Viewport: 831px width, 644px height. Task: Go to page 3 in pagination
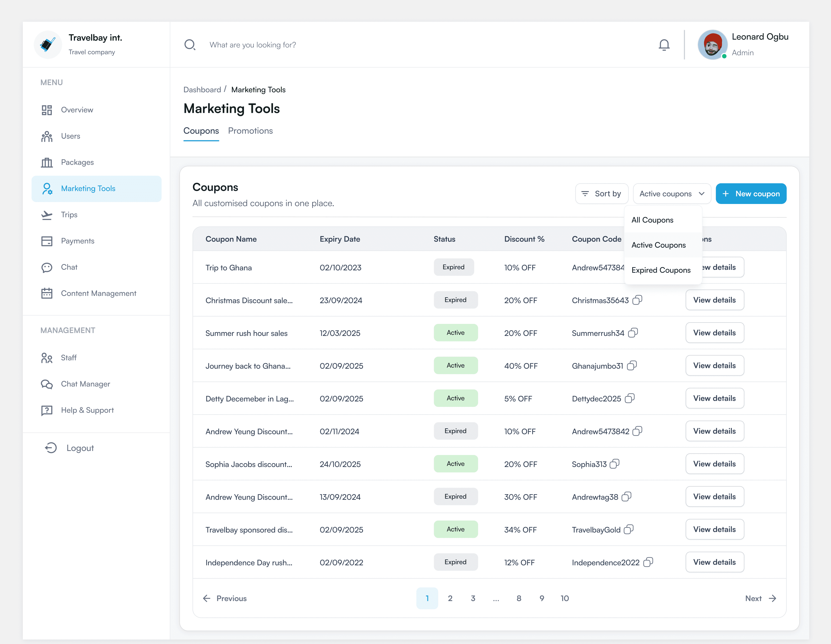coord(473,598)
